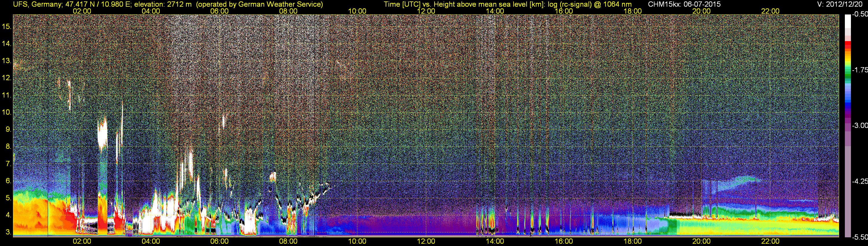Viewport: 868px width, 246px height.
Task: Click the V: 2012/12/20 version label
Action: click(x=841, y=4)
